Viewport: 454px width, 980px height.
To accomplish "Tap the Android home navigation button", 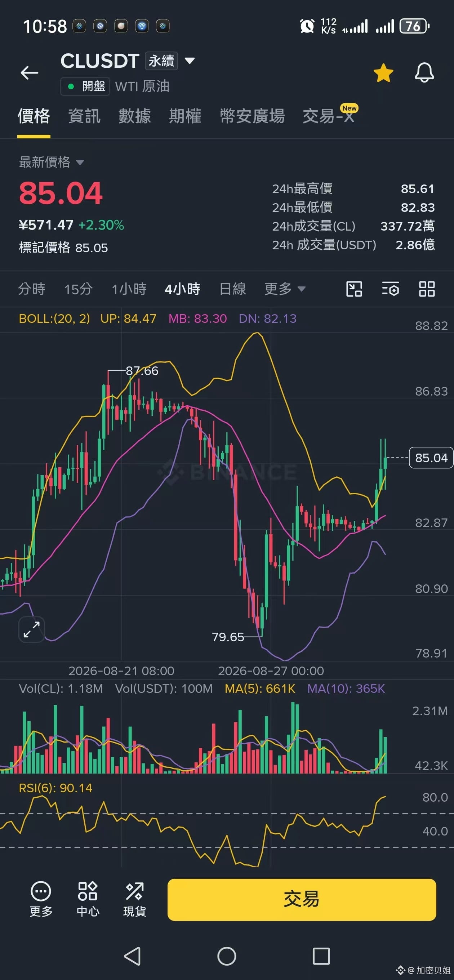I will tap(227, 956).
